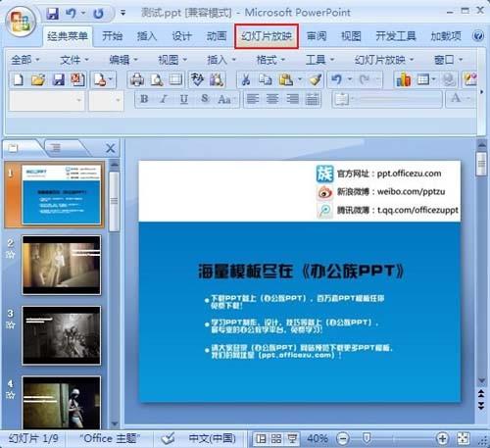The height and width of the screenshot is (448, 490).
Task: Toggle underline formatting
Action: [x=184, y=99]
